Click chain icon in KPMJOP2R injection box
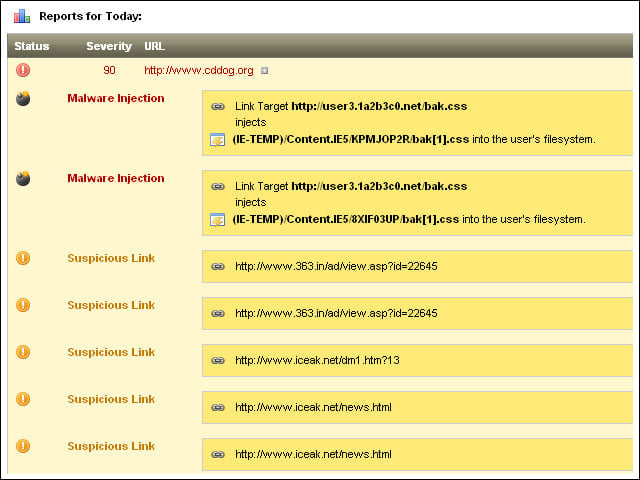Screen dimensions: 640x480 point(218,107)
